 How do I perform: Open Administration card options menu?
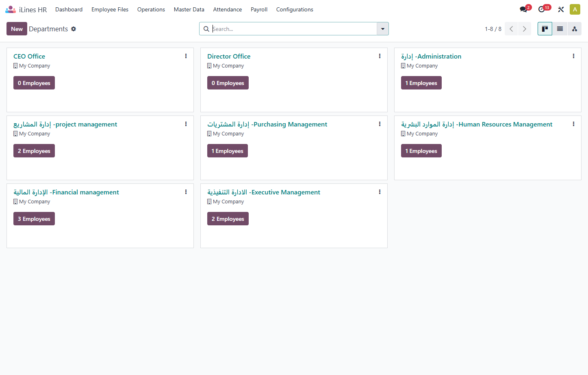tap(574, 56)
